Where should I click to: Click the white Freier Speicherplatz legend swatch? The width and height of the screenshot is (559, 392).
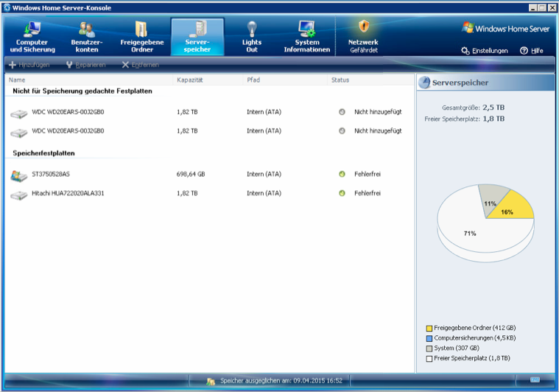click(429, 358)
